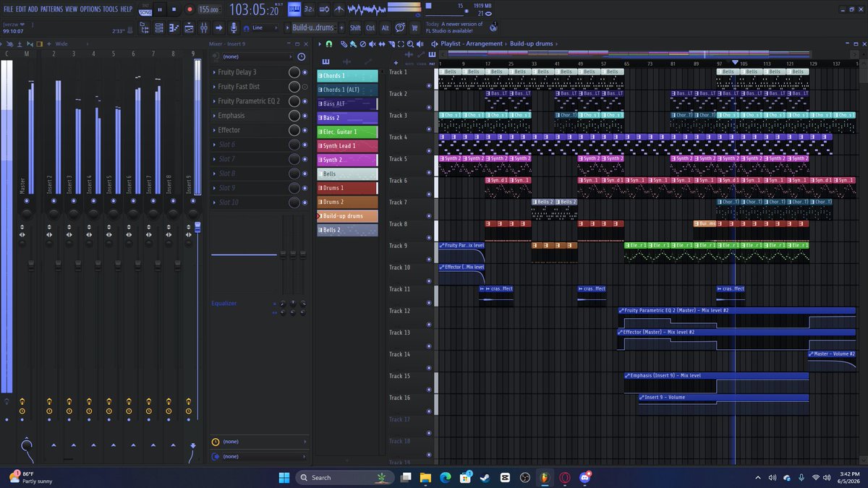Open the snap Line dropdown
The height and width of the screenshot is (488, 868).
click(265, 27)
